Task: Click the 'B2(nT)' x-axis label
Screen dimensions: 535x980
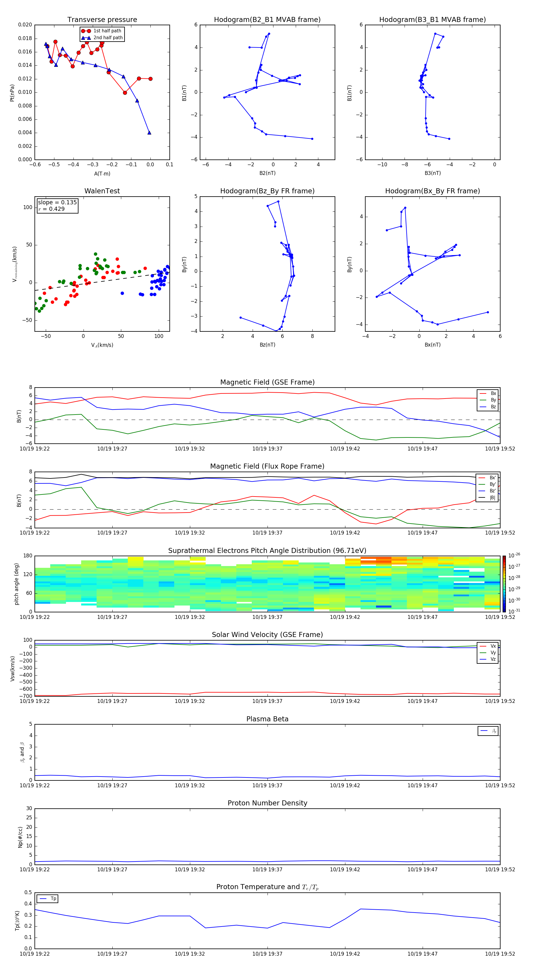Action: [267, 173]
